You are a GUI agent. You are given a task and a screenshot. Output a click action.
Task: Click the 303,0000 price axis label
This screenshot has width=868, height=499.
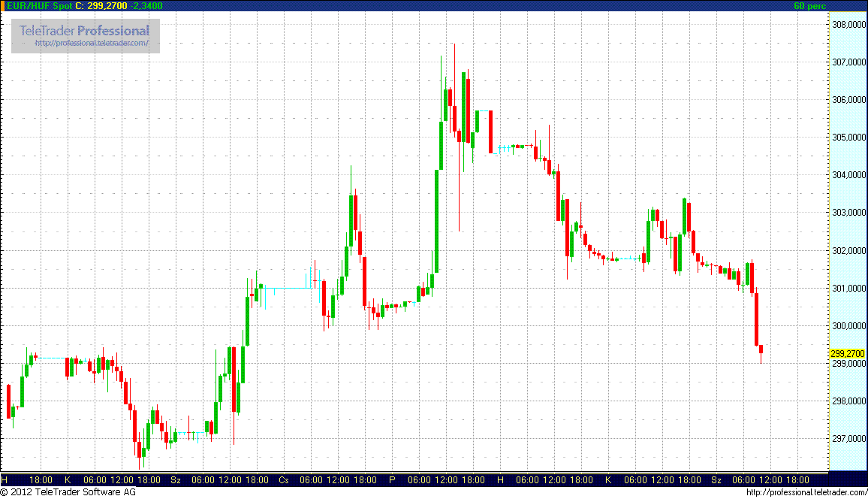point(849,213)
